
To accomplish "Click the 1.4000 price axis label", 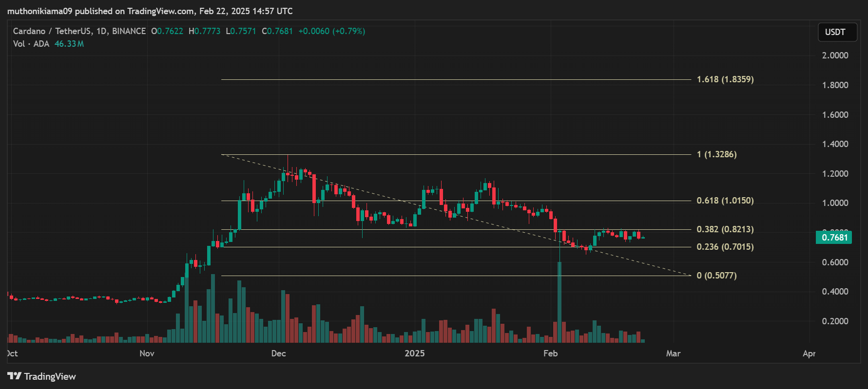I will pyautogui.click(x=835, y=144).
